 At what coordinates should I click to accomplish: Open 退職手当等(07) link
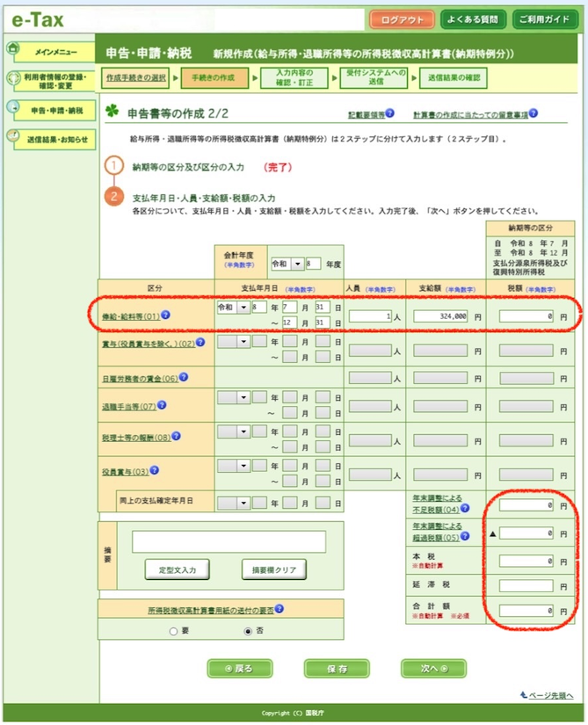click(x=129, y=407)
